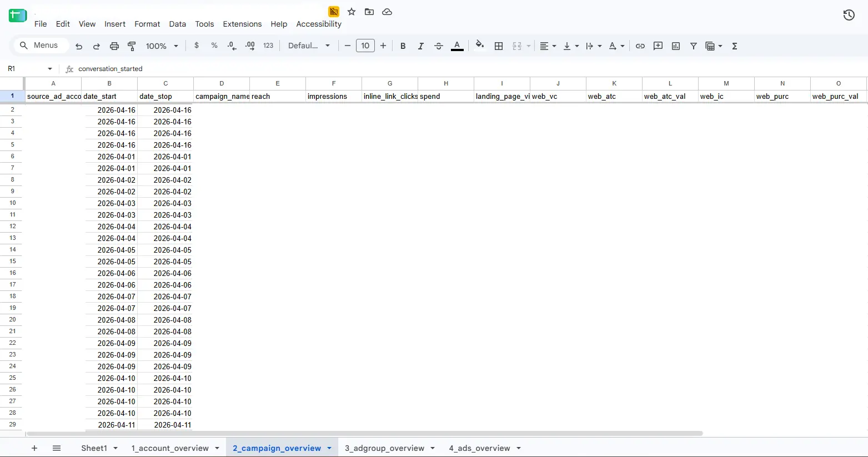868x457 pixels.
Task: View cloud document status icon
Action: pyautogui.click(x=387, y=12)
